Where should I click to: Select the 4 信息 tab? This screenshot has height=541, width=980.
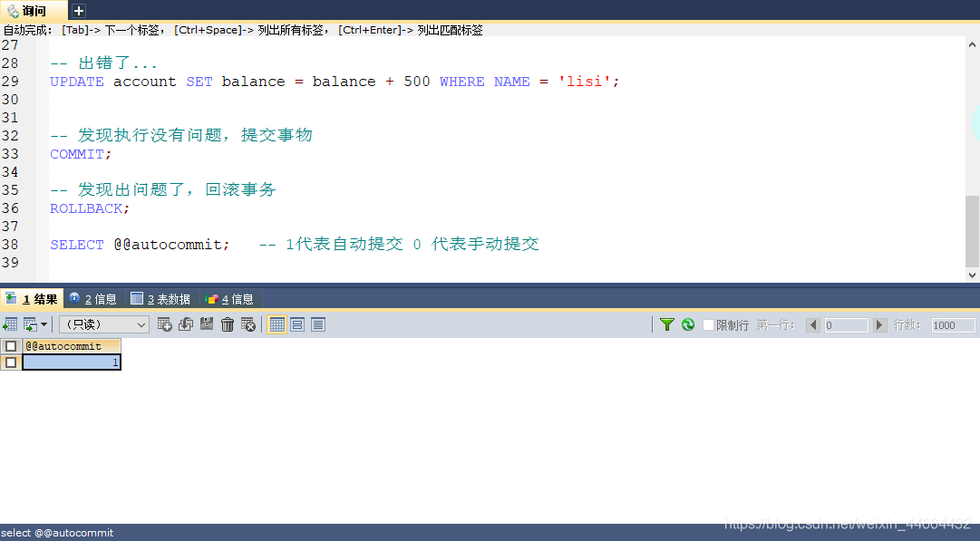pyautogui.click(x=230, y=299)
